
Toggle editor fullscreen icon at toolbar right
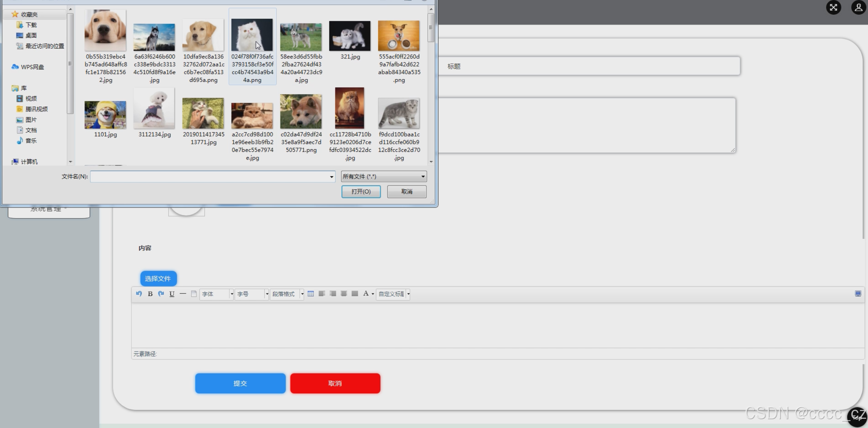tap(858, 294)
